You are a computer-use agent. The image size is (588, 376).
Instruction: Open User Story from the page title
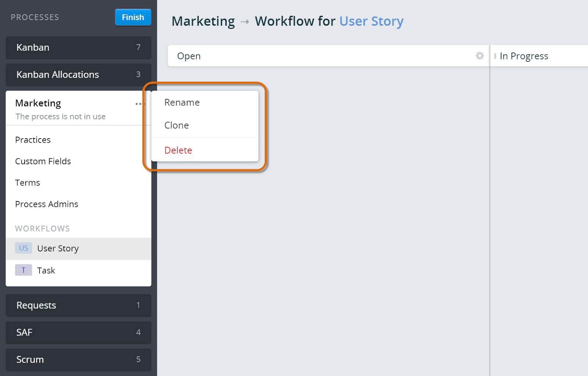pyautogui.click(x=371, y=21)
